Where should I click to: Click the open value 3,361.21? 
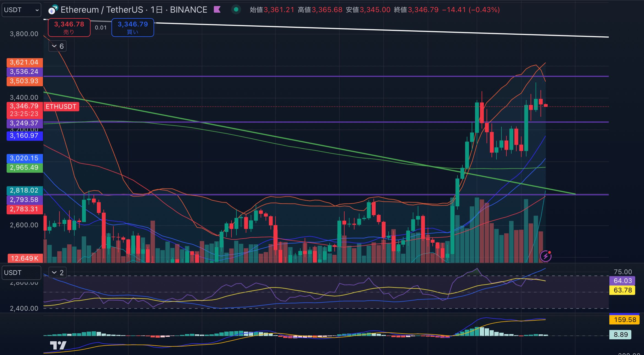[x=279, y=10]
